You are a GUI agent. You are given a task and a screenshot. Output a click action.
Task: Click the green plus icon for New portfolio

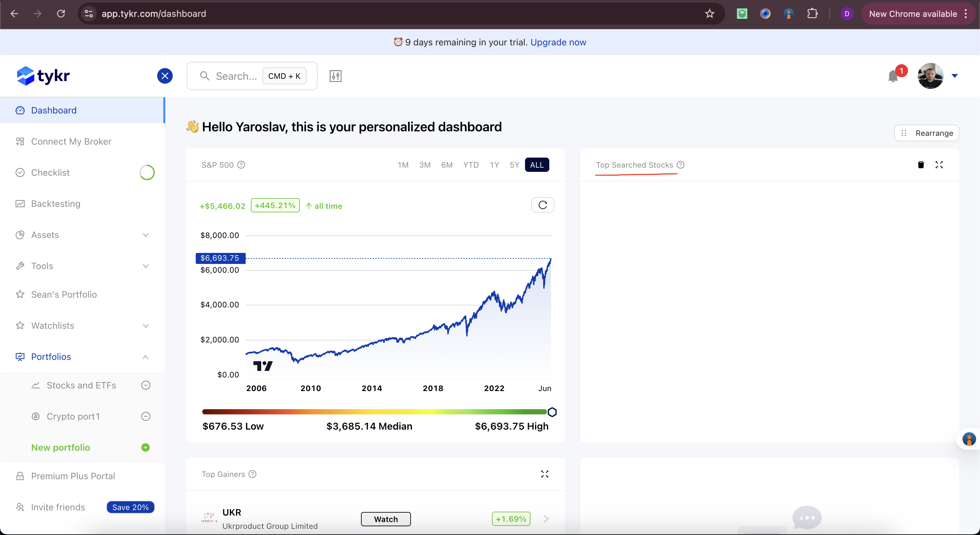pos(145,447)
